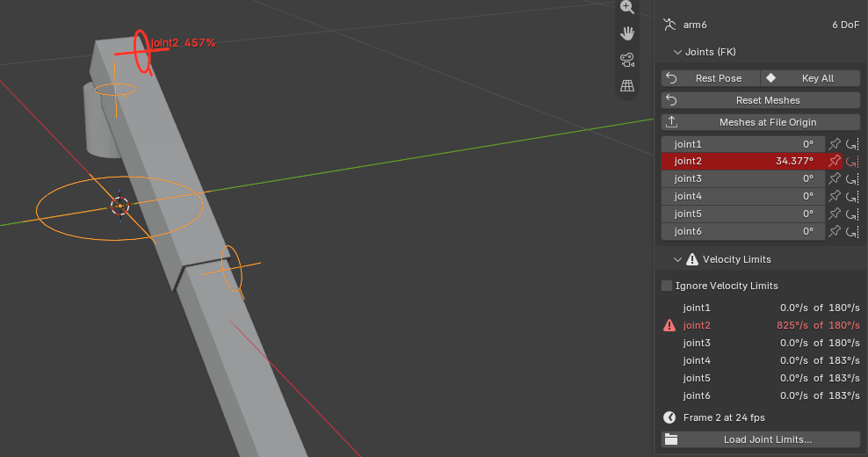Switch perspective/orthographic with the grid icon
Image resolution: width=868 pixels, height=457 pixels.
click(x=627, y=85)
